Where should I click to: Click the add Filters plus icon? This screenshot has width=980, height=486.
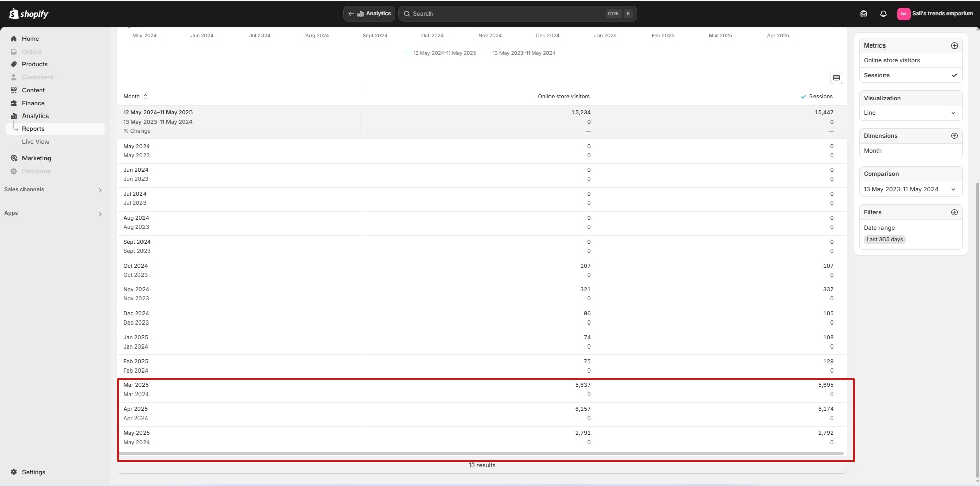point(954,212)
